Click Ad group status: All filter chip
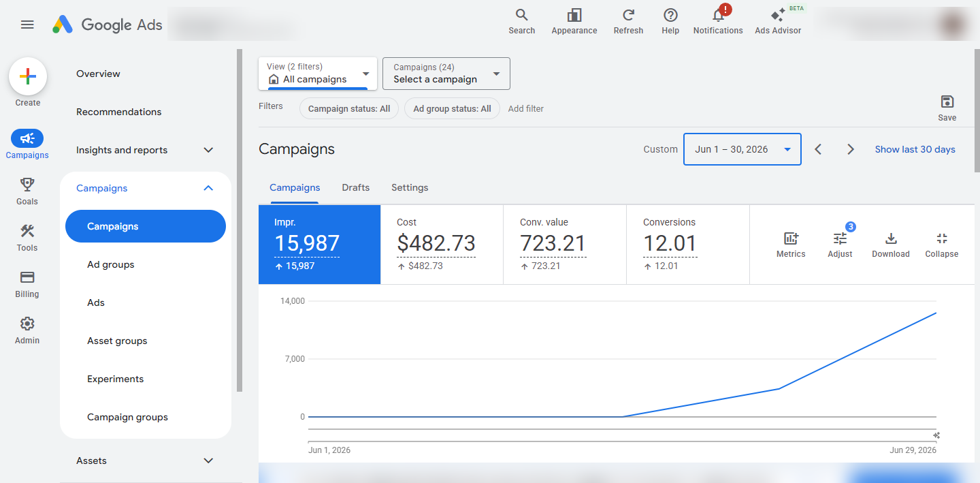Screen dimensions: 980x483 click(x=452, y=108)
